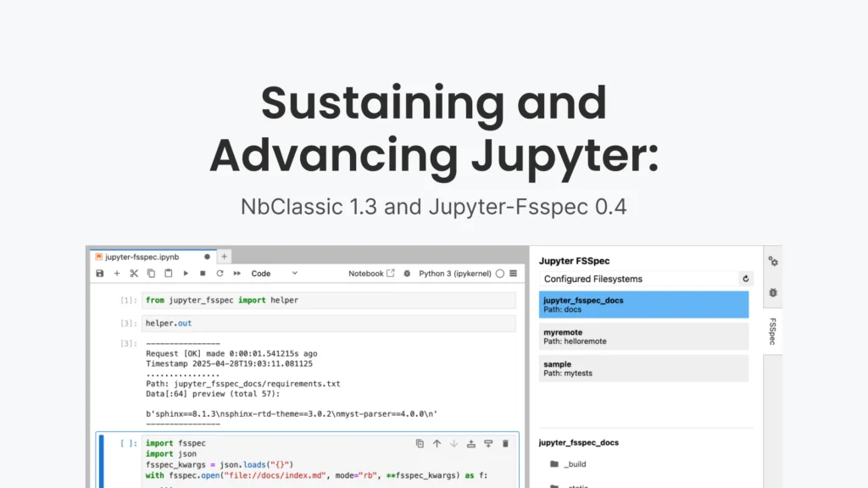Open the Code cell type dropdown
Screen dimensions: 868x488
pyautogui.click(x=275, y=274)
